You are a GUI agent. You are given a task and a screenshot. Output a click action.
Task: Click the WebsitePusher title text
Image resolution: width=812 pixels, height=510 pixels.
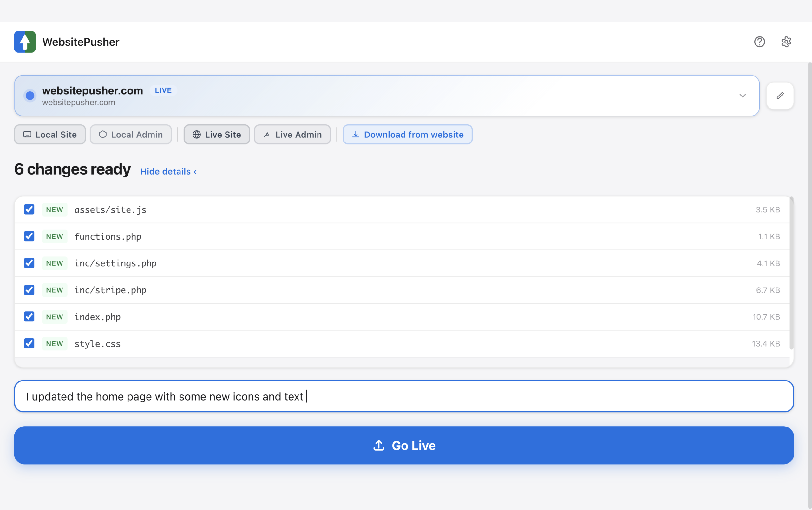81,42
